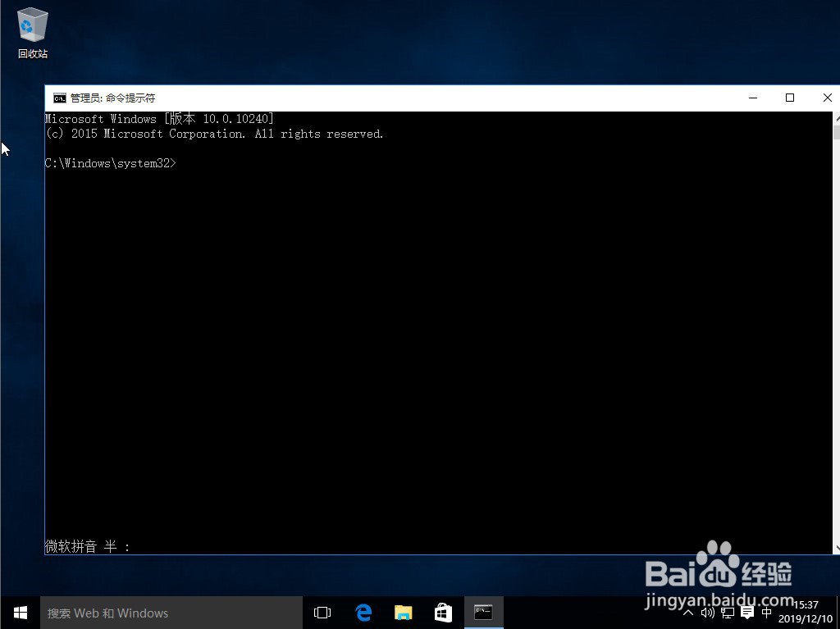Launch Microsoft Edge from the taskbar
840x629 pixels.
pyautogui.click(x=363, y=613)
